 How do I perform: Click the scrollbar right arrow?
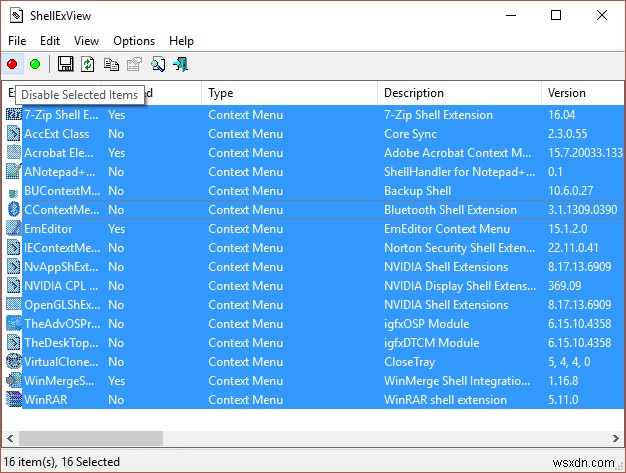point(616,438)
